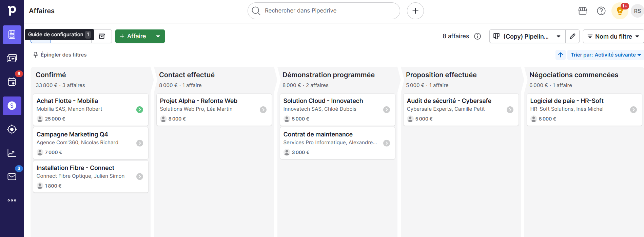
Task: Open the Campagne Marketing Q4 deal
Action: click(72, 134)
